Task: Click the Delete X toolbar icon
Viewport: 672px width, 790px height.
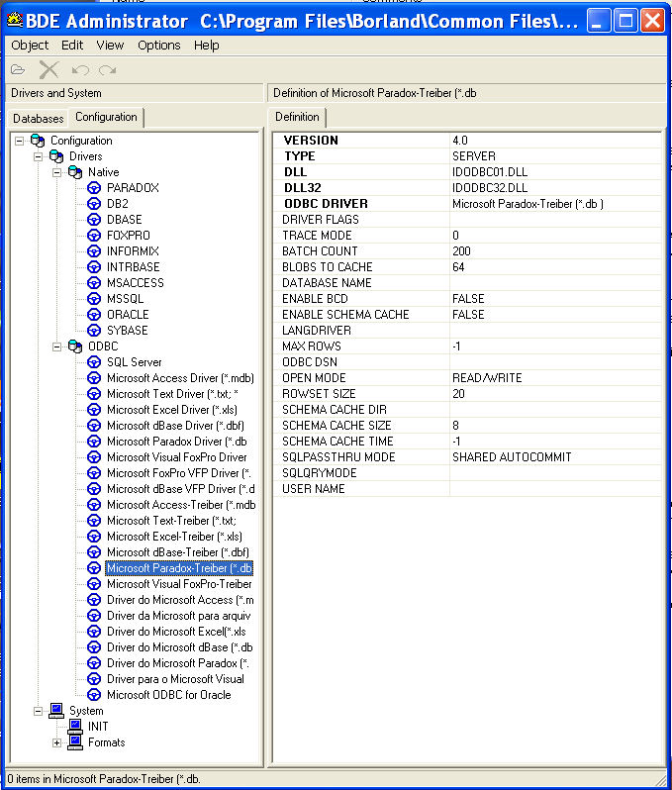Action: point(48,69)
